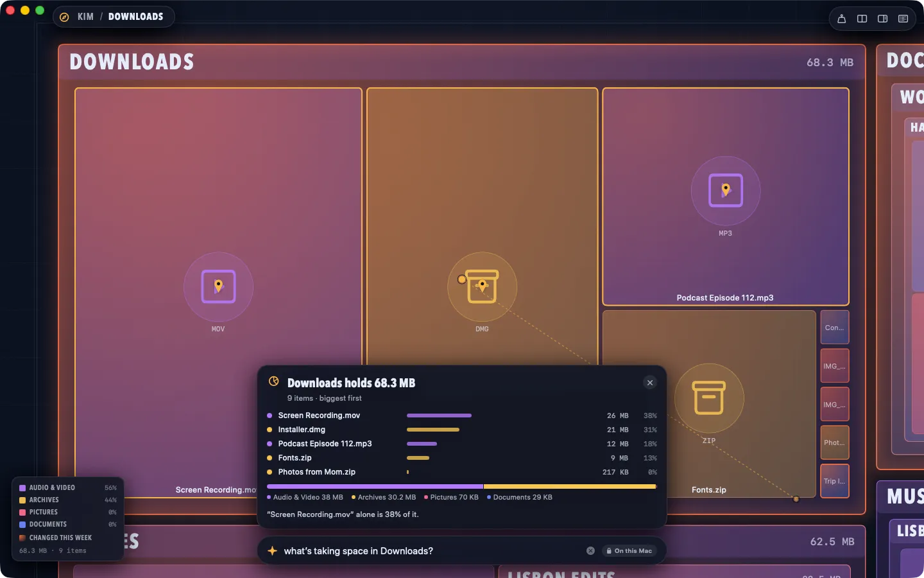The width and height of the screenshot is (924, 578).
Task: Close the Downloads holds summary panel
Action: 650,383
